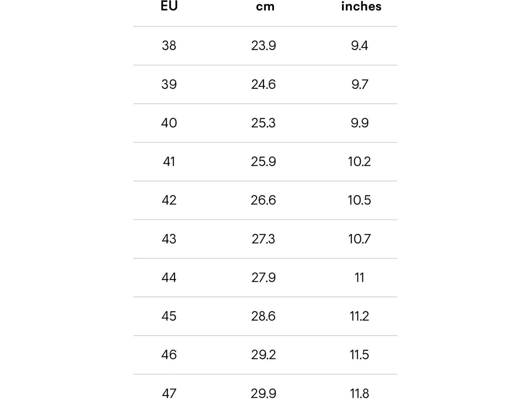Click the 10.7 inches value
Image resolution: width=532 pixels, height=399 pixels.
click(x=359, y=239)
